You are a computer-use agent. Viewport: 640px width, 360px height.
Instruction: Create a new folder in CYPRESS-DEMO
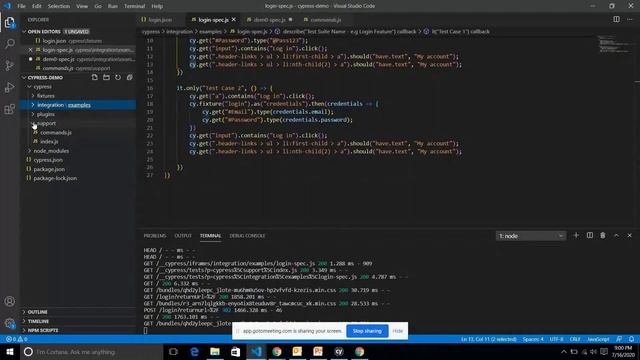tap(106, 77)
